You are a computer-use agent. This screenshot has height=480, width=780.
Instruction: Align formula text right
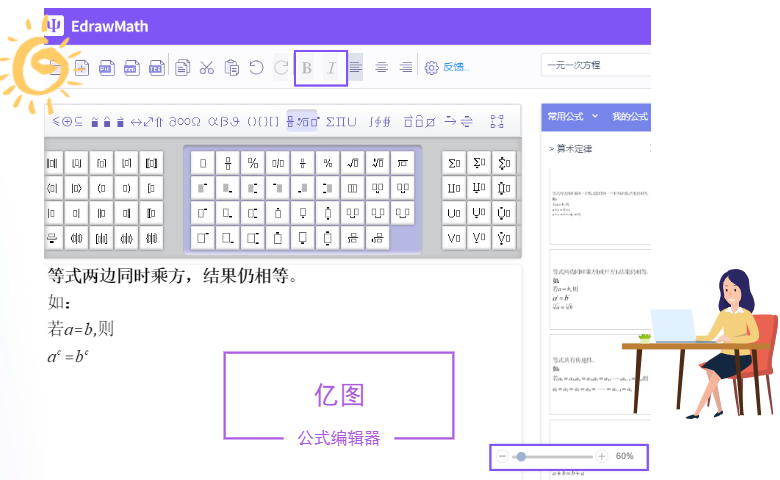(406, 67)
